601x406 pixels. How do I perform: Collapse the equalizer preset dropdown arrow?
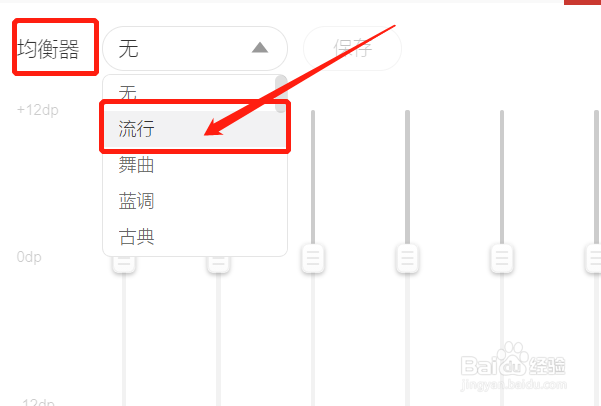260,48
